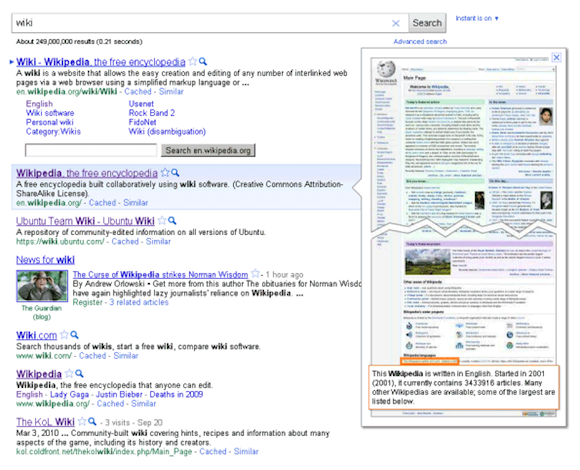This screenshot has width=580, height=470.
Task: Click the Search button
Action: coord(427,23)
